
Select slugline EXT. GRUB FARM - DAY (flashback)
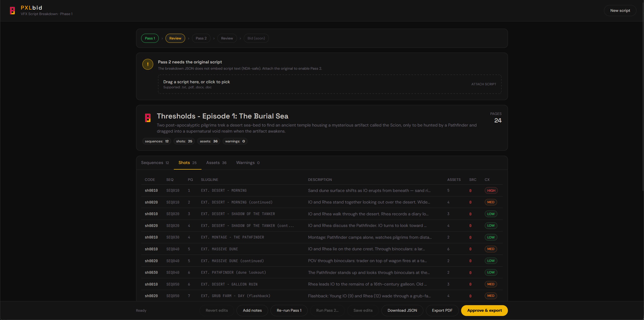pos(235,296)
